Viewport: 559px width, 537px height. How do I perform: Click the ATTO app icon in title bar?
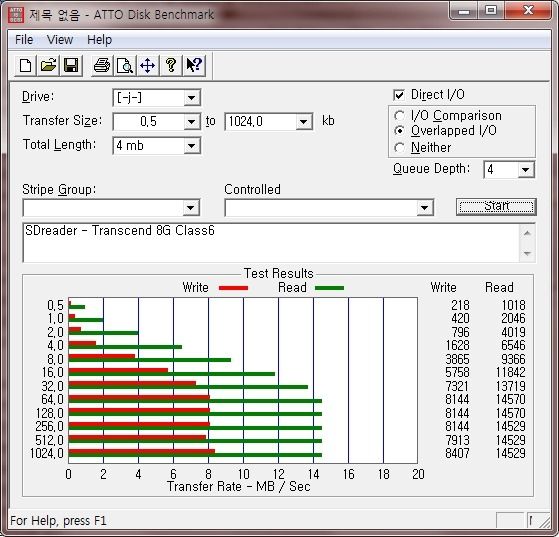[16, 15]
